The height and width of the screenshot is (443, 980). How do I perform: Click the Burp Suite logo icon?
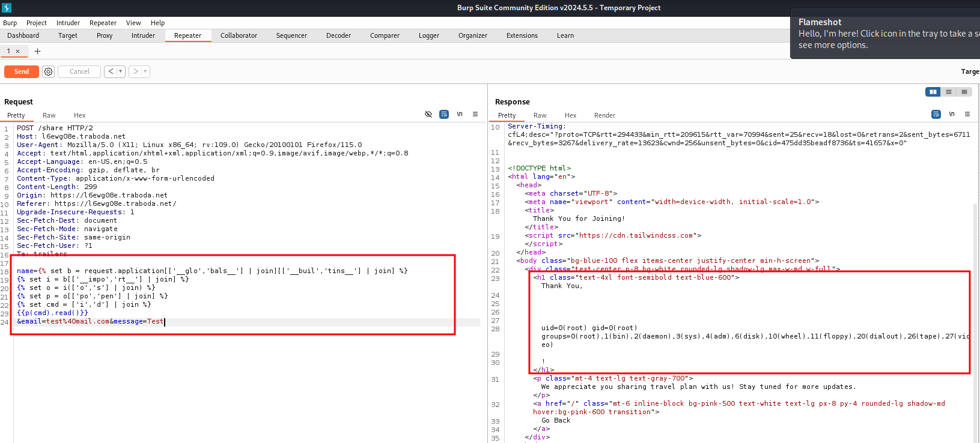7,8
